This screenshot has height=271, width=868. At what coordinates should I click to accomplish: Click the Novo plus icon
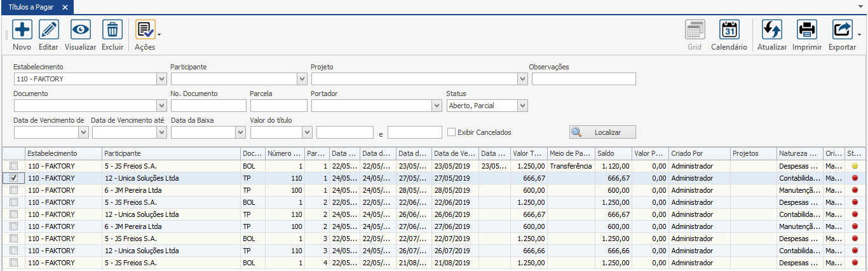click(22, 30)
